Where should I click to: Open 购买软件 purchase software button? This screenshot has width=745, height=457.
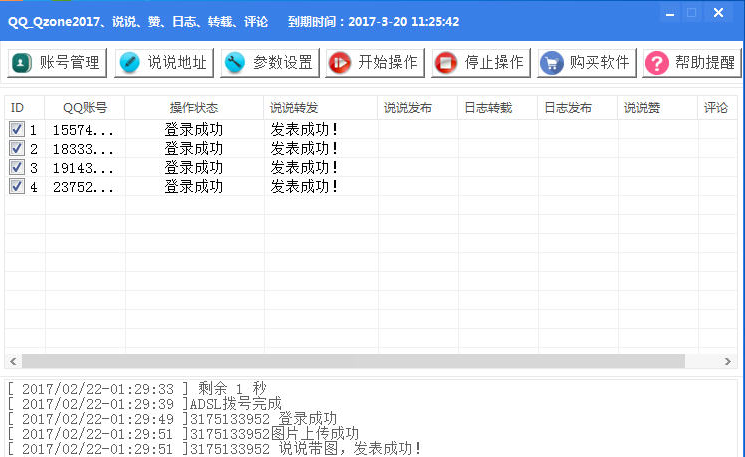587,63
